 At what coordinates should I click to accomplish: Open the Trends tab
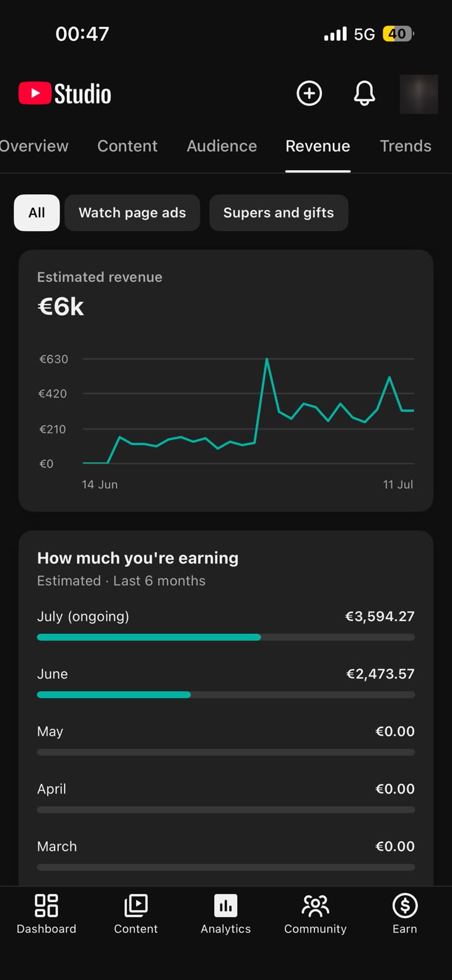pos(406,146)
